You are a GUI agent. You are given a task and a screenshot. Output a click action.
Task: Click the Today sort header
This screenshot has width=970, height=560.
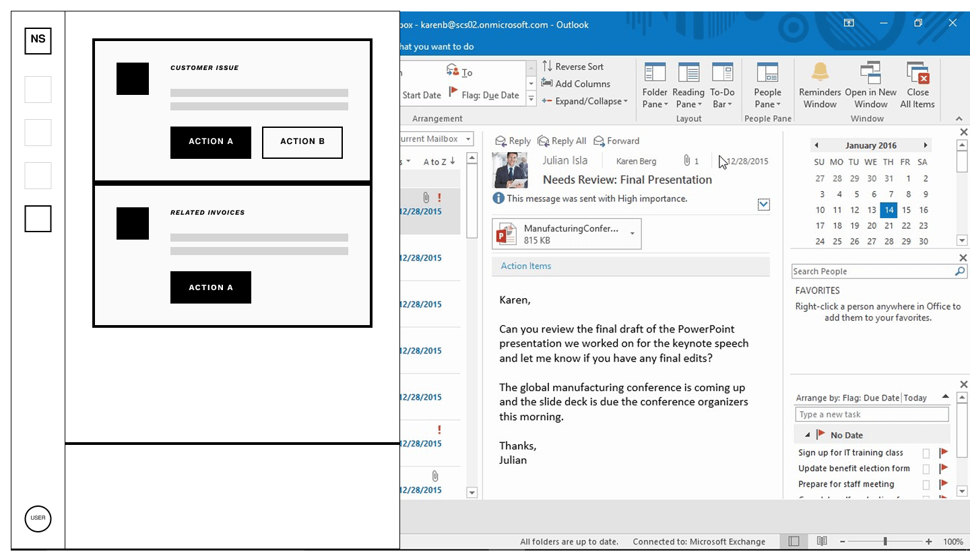point(915,398)
